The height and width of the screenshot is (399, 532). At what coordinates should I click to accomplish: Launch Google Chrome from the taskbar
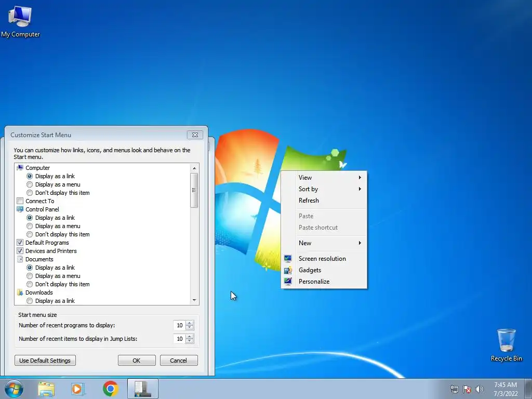pos(110,389)
